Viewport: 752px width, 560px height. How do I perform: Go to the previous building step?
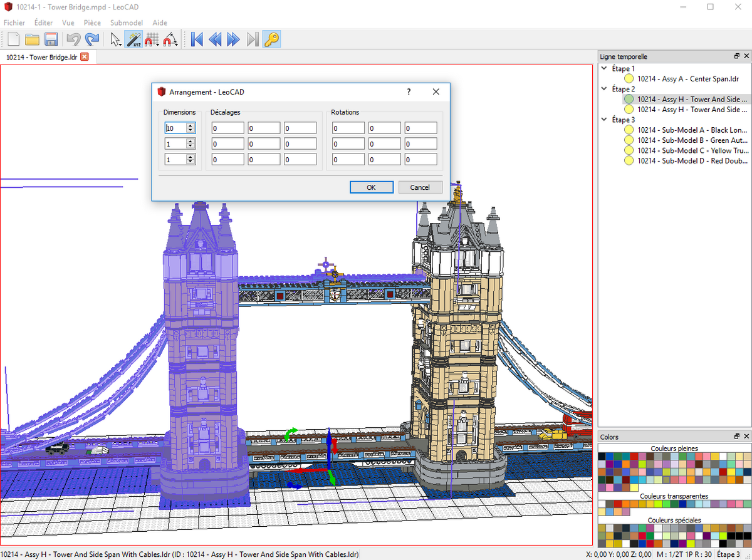click(x=215, y=39)
